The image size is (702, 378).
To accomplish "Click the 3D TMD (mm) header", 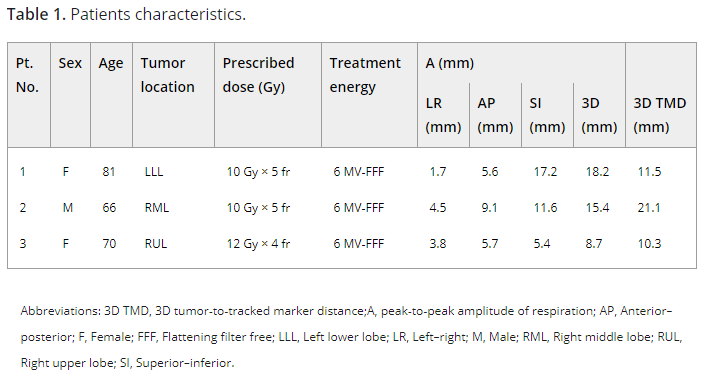I will click(659, 115).
